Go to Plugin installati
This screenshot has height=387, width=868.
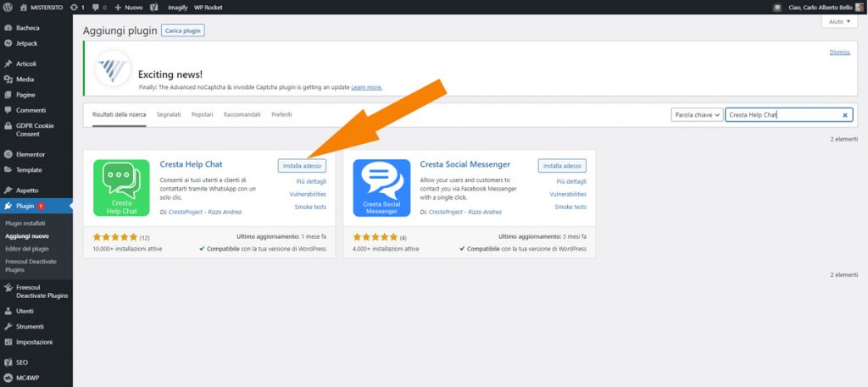click(x=25, y=224)
